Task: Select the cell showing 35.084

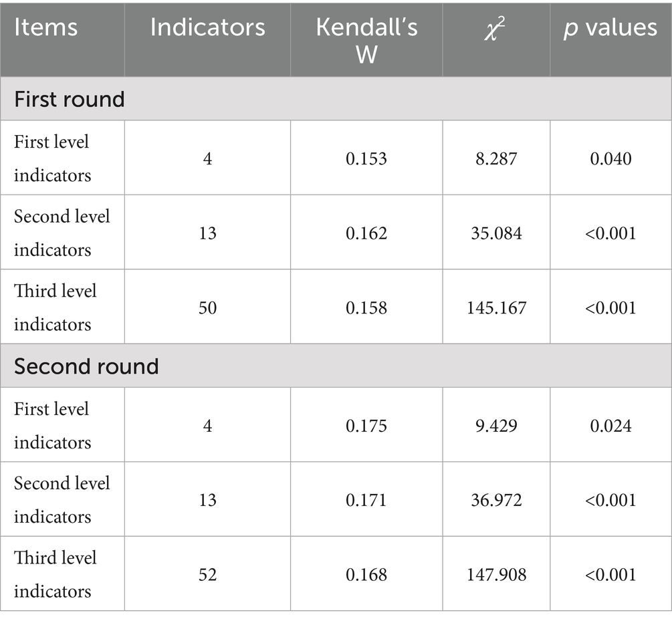Action: [496, 233]
